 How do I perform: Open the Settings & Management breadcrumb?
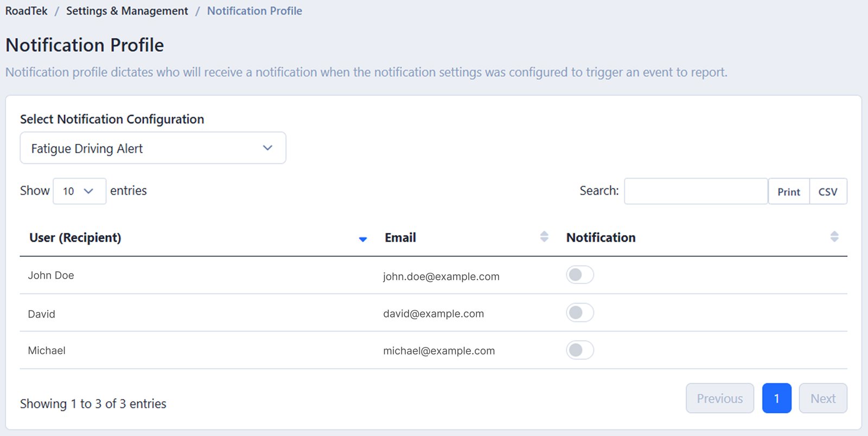(127, 11)
